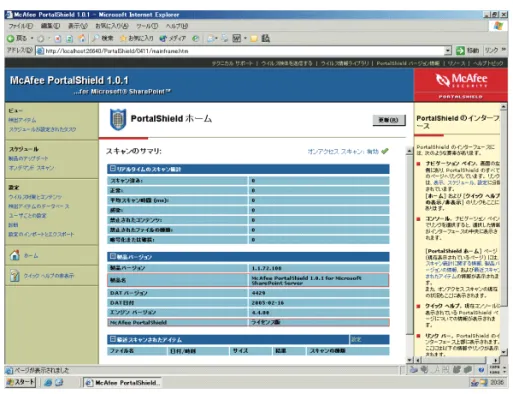Click the Quick Help icon in sidebar
This screenshot has height=394, width=513.
pos(14,275)
